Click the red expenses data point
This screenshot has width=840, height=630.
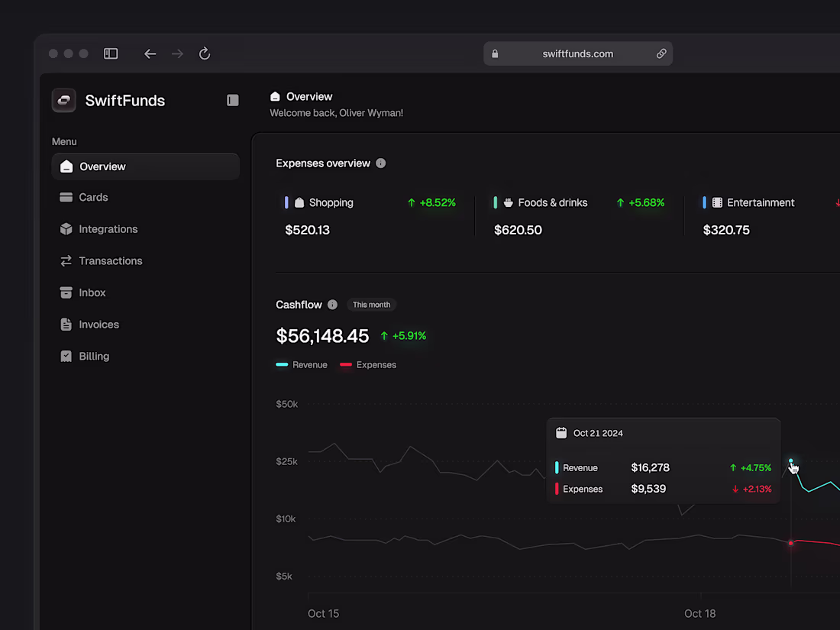pyautogui.click(x=790, y=543)
